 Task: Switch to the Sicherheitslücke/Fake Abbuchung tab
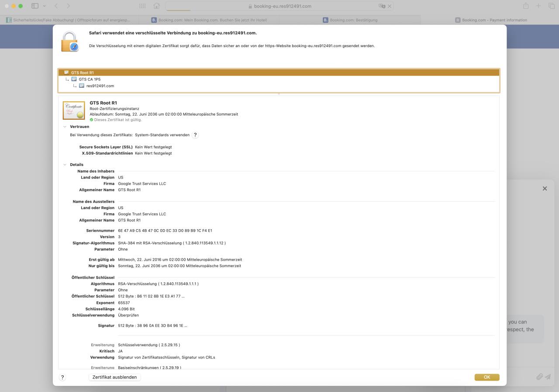pos(70,20)
